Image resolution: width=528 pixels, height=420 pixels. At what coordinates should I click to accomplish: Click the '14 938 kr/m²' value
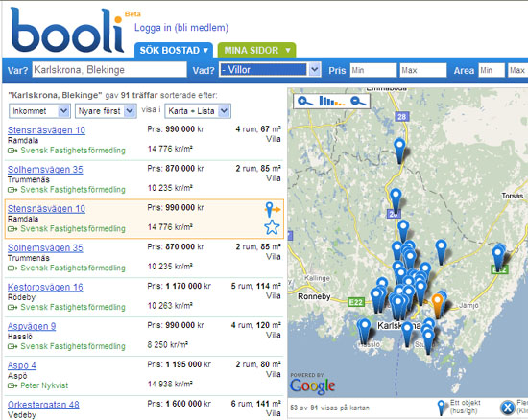[x=170, y=384]
